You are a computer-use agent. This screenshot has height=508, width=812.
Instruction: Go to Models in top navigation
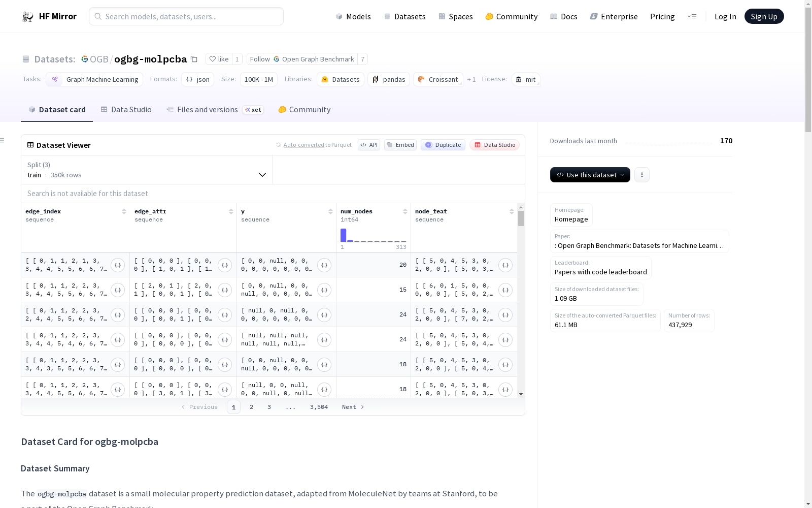pos(353,16)
